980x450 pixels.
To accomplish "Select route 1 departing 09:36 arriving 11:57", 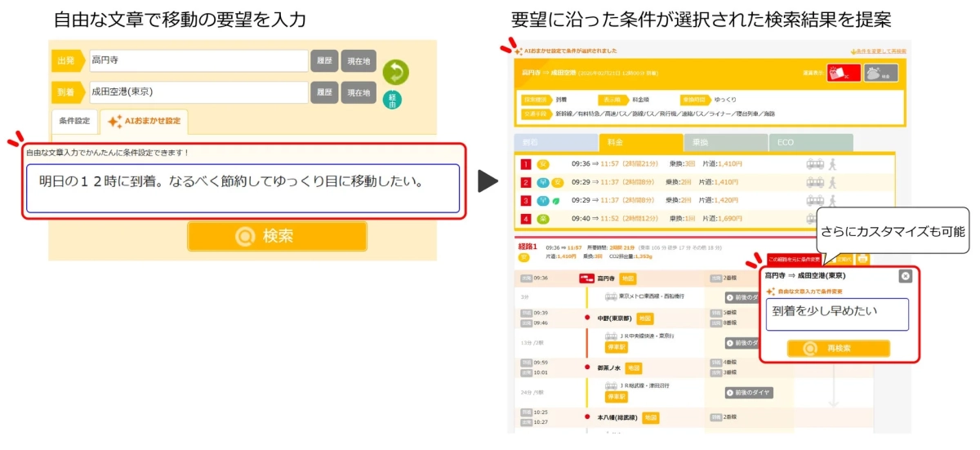I will point(705,164).
